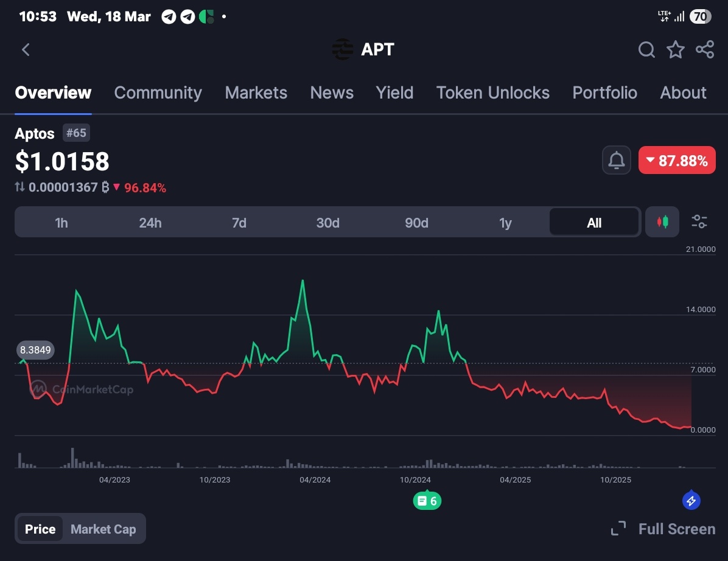The image size is (728, 561).
Task: Tap the blue lightning bolt icon
Action: 691,501
